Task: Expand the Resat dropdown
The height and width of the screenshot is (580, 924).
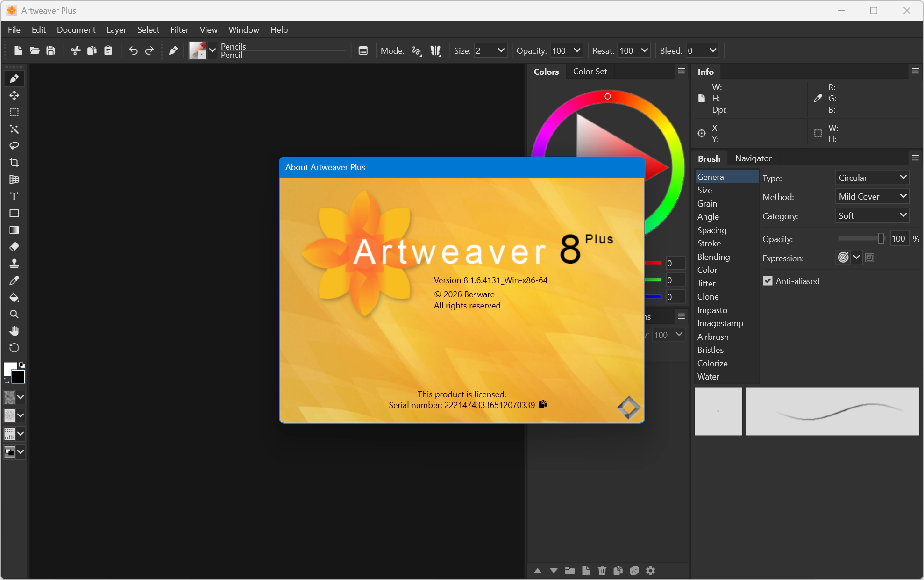Action: pos(645,50)
